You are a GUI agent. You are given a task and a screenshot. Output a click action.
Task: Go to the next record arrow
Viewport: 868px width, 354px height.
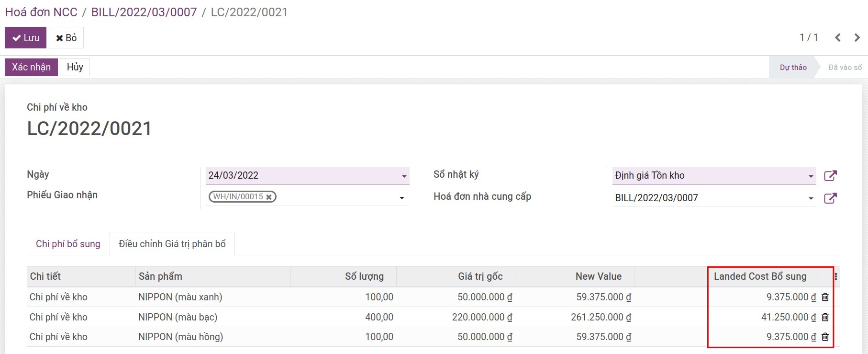click(x=857, y=38)
